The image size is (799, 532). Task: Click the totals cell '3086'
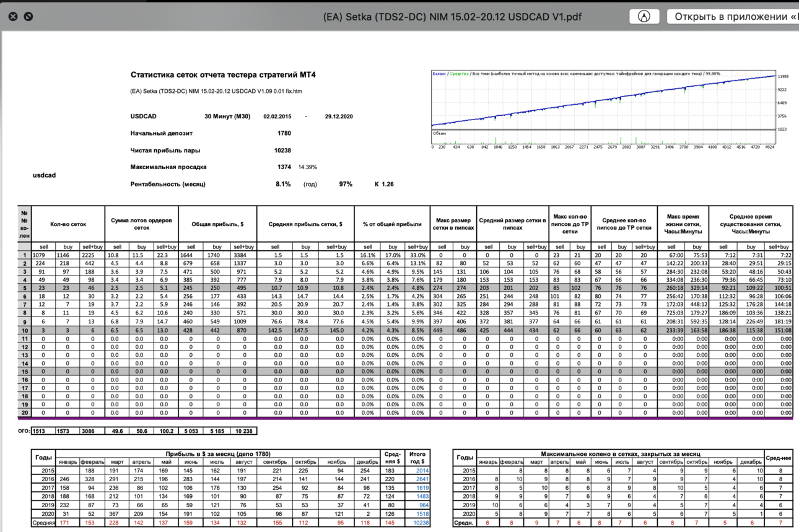click(92, 430)
